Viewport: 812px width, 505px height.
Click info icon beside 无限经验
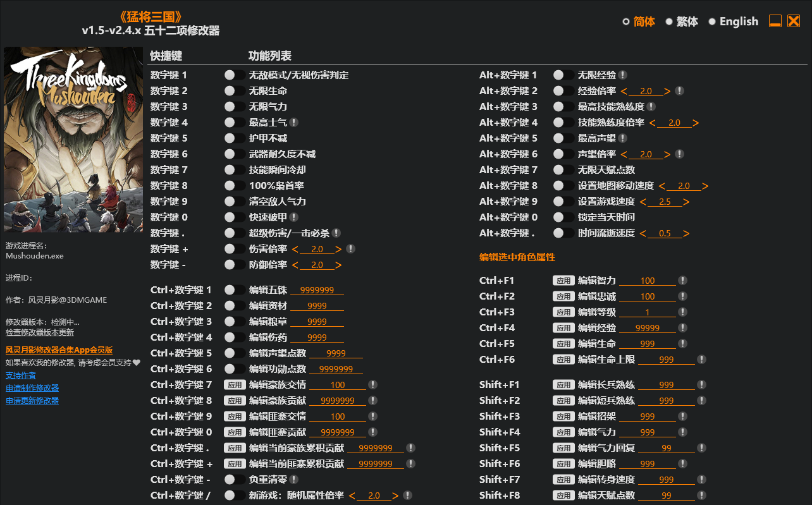[x=623, y=75]
